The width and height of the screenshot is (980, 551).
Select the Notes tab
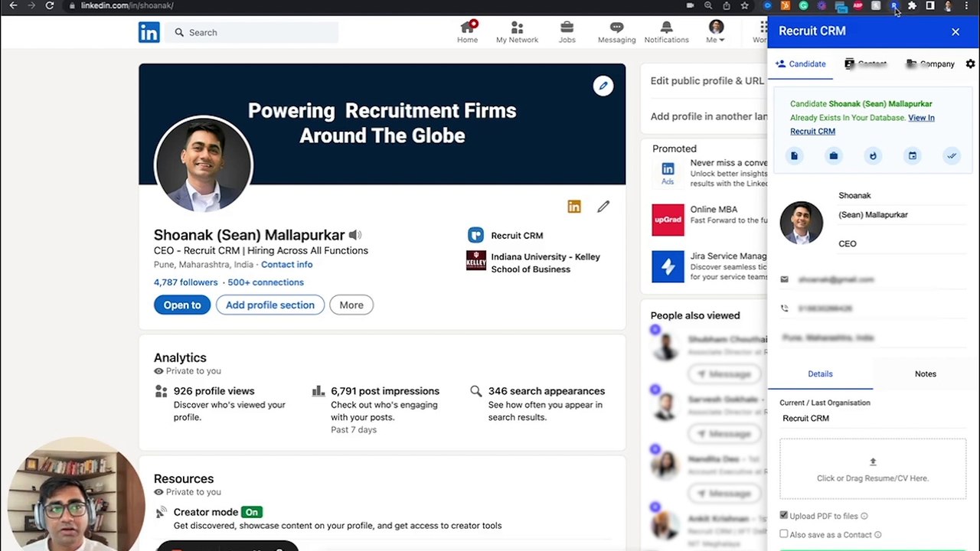pos(925,374)
